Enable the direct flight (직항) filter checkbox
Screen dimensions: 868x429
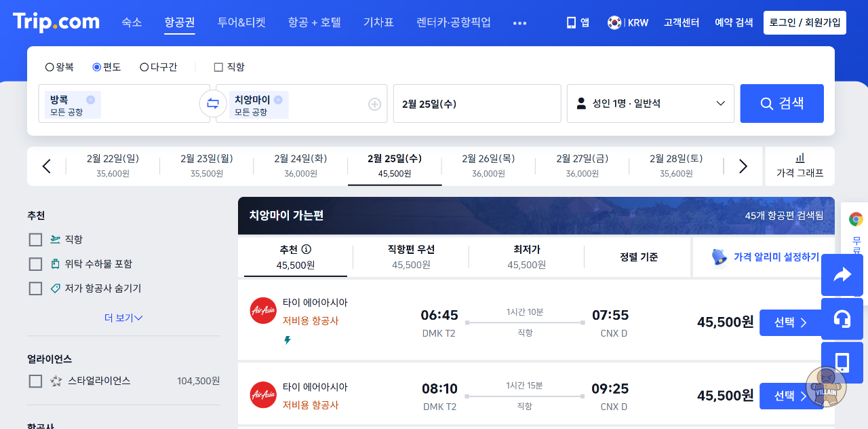tap(36, 240)
